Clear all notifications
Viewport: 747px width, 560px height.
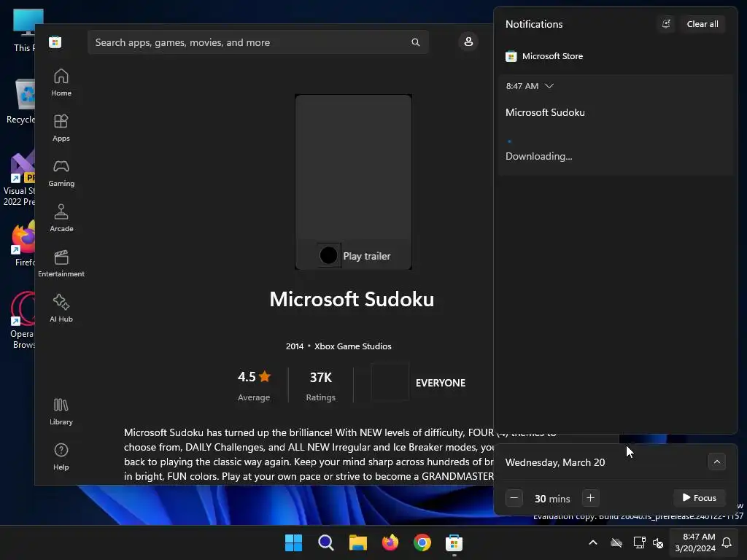click(703, 24)
